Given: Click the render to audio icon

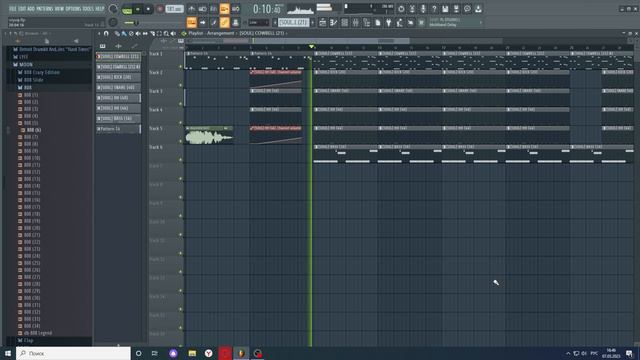Looking at the screenshot, I should [x=456, y=9].
